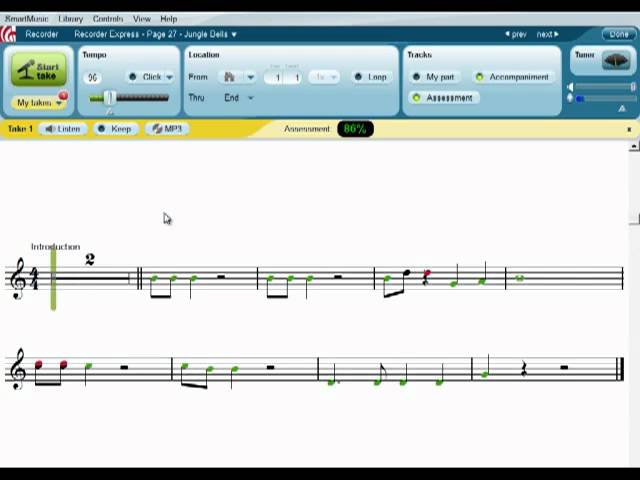Enable the Loop toggle
This screenshot has width=640, height=480.
(371, 77)
